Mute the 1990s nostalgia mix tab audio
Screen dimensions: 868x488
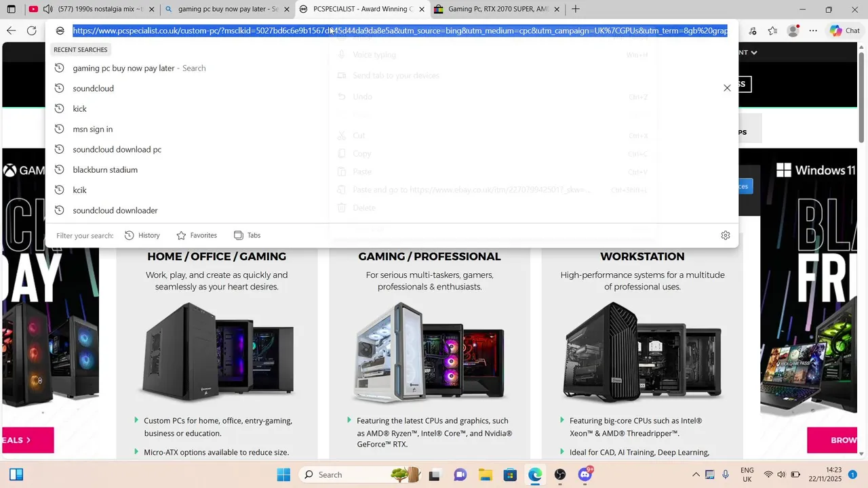pyautogui.click(x=47, y=9)
